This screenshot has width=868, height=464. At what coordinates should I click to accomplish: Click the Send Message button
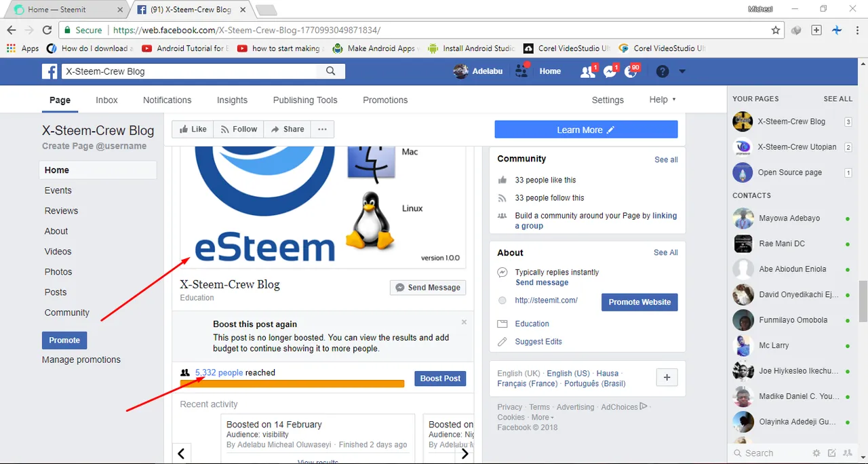point(428,288)
